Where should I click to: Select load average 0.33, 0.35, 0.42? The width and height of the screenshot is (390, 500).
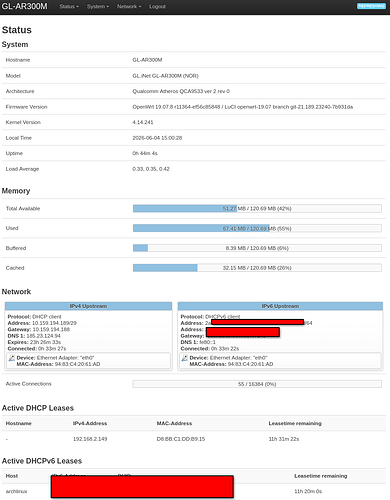[151, 169]
